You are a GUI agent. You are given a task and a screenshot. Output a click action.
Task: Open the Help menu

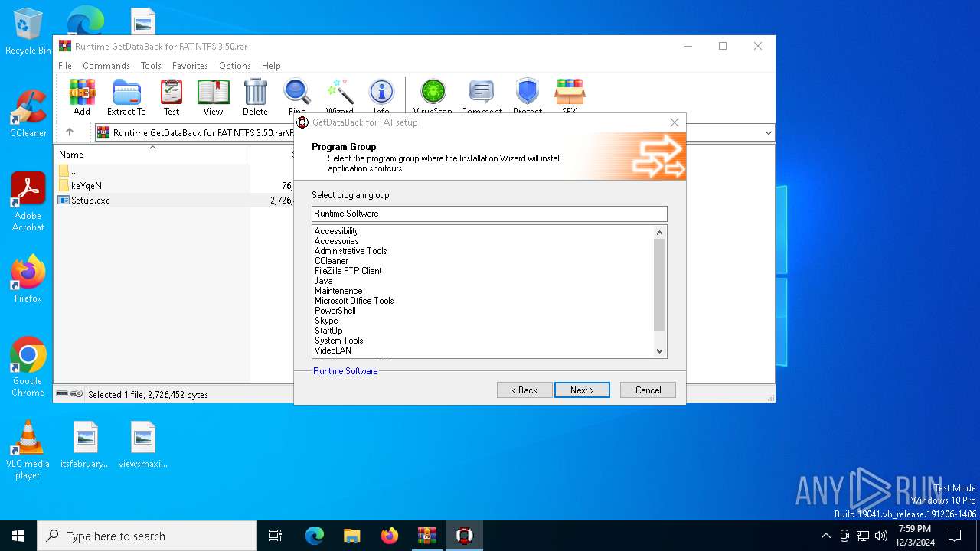271,66
